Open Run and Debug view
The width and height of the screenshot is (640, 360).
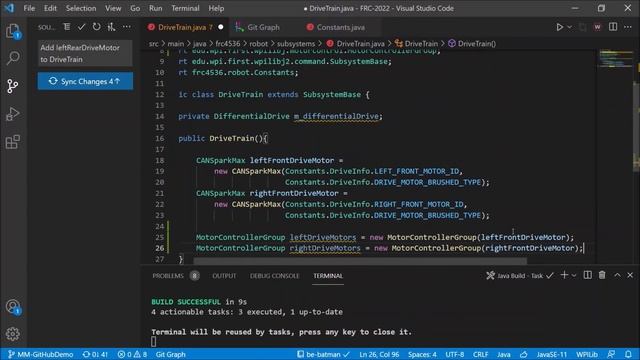click(13, 114)
